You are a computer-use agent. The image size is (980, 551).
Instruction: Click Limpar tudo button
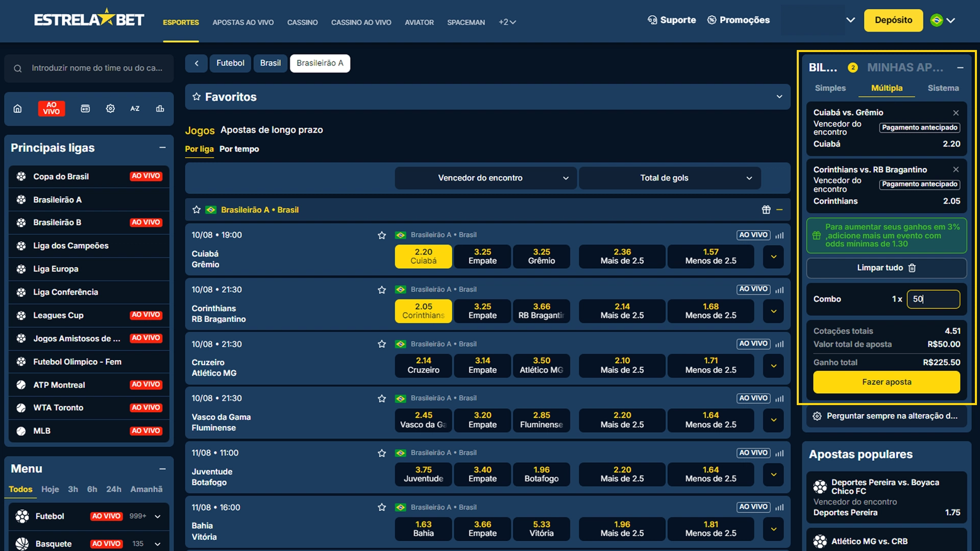point(887,268)
